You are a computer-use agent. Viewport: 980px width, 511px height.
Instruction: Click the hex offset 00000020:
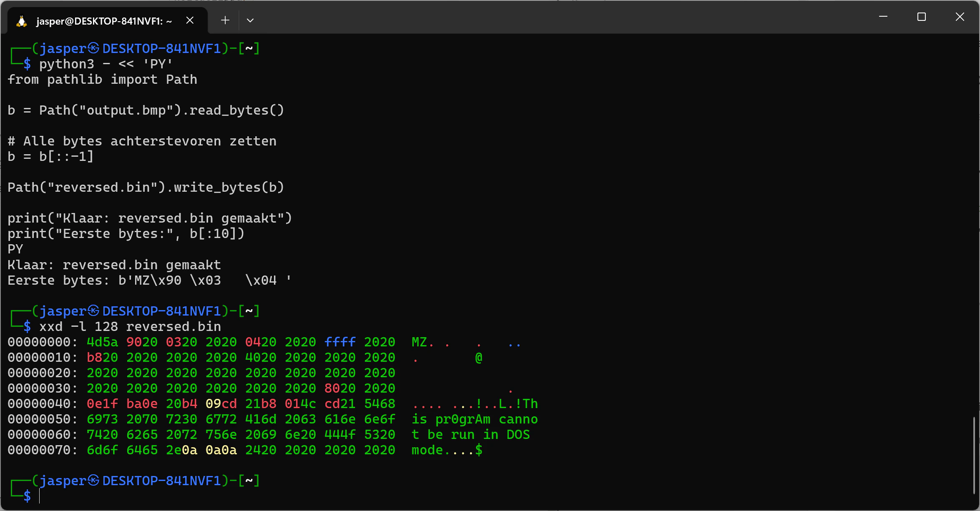[x=43, y=373]
